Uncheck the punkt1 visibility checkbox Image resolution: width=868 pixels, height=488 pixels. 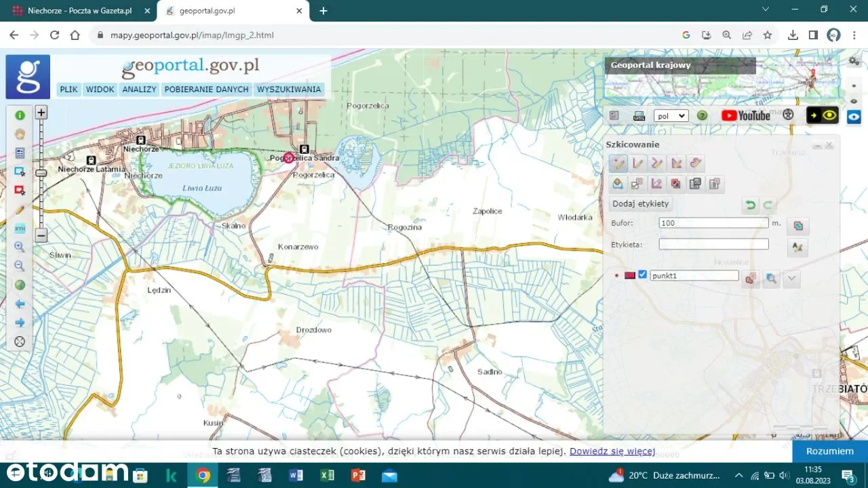(642, 274)
